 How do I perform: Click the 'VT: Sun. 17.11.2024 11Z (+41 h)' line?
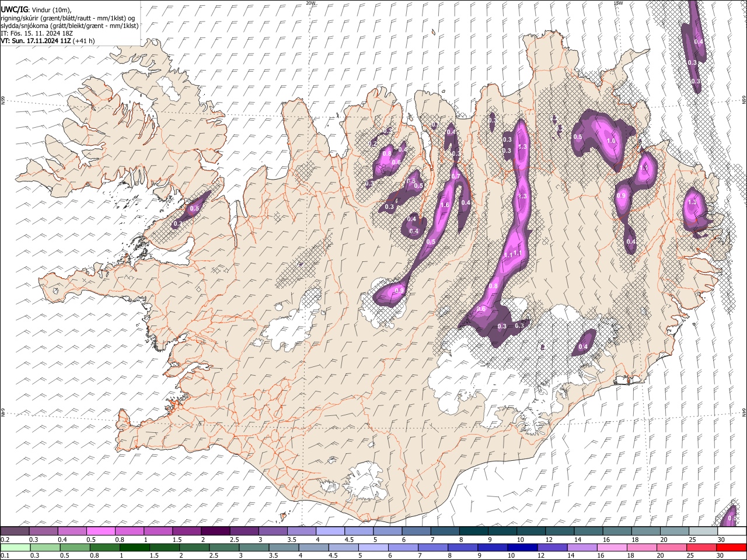tap(48, 41)
